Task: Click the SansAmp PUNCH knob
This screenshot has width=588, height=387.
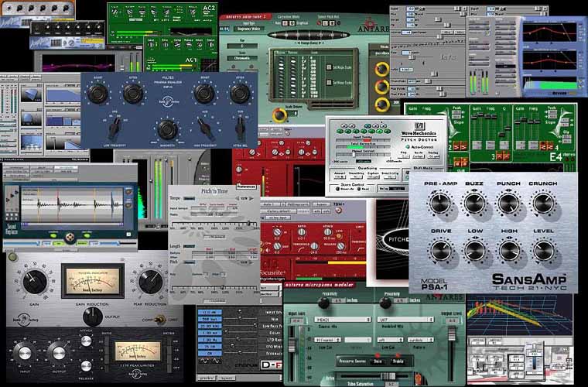Action: click(508, 204)
